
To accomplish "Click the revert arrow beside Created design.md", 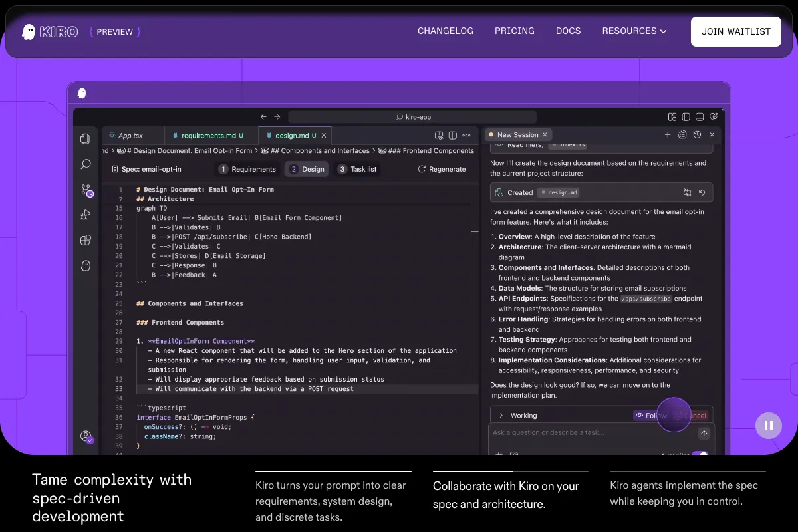I will pyautogui.click(x=702, y=192).
